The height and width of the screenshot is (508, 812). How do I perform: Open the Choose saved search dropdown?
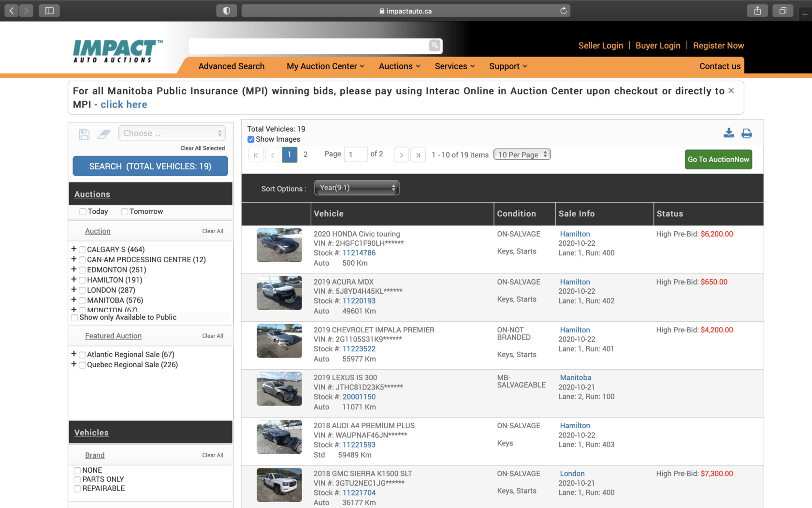[x=172, y=133]
